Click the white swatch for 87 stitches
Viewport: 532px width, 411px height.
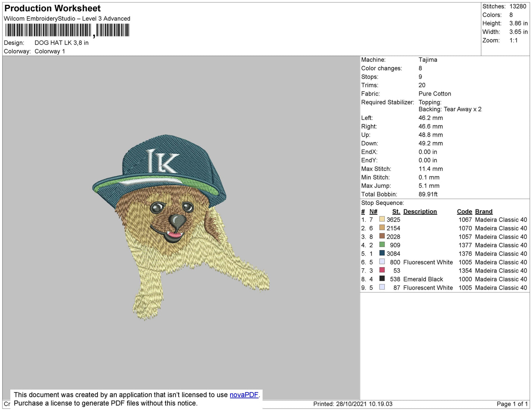tap(382, 287)
